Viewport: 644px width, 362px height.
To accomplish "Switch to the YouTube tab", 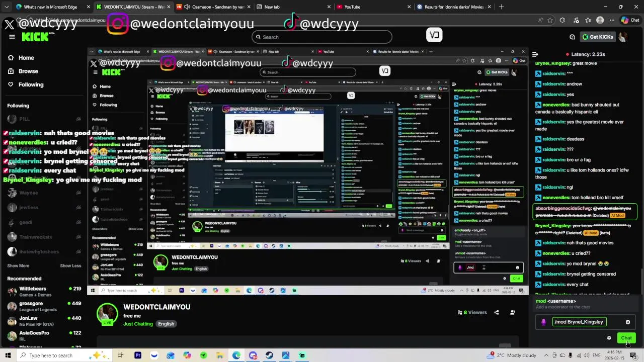I will pyautogui.click(x=373, y=7).
